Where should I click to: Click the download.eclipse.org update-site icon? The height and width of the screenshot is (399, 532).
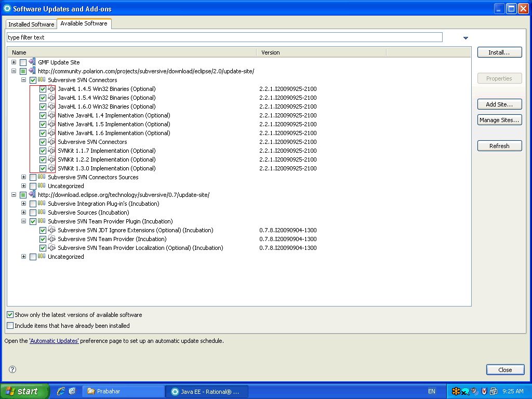tap(32, 194)
